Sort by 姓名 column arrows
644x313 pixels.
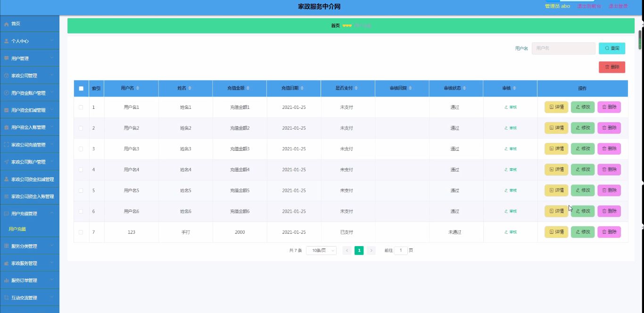(x=190, y=88)
